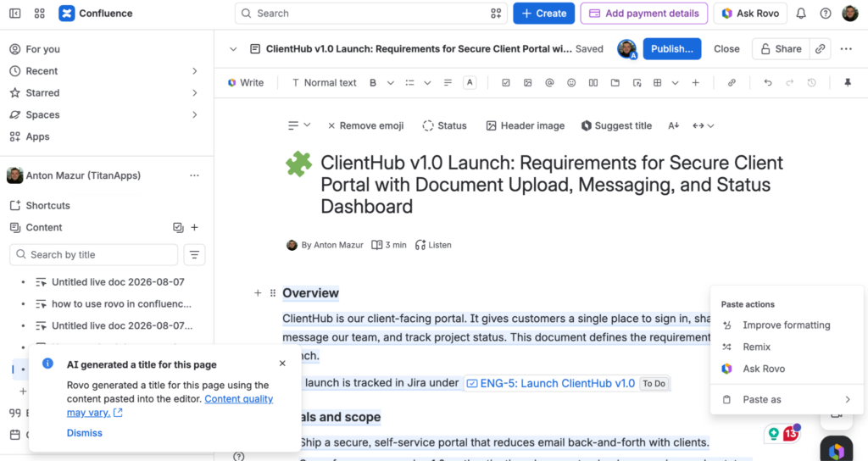
Task: Click the Create button
Action: click(543, 14)
